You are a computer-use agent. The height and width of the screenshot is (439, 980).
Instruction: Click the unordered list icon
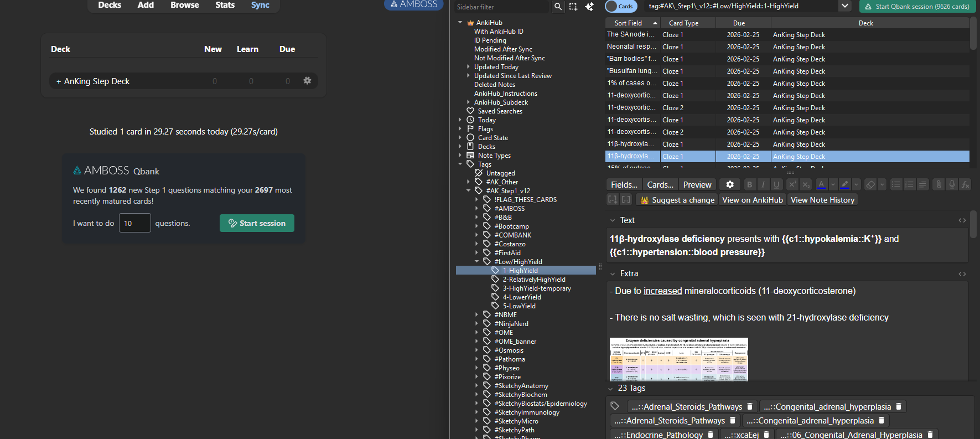[896, 185]
